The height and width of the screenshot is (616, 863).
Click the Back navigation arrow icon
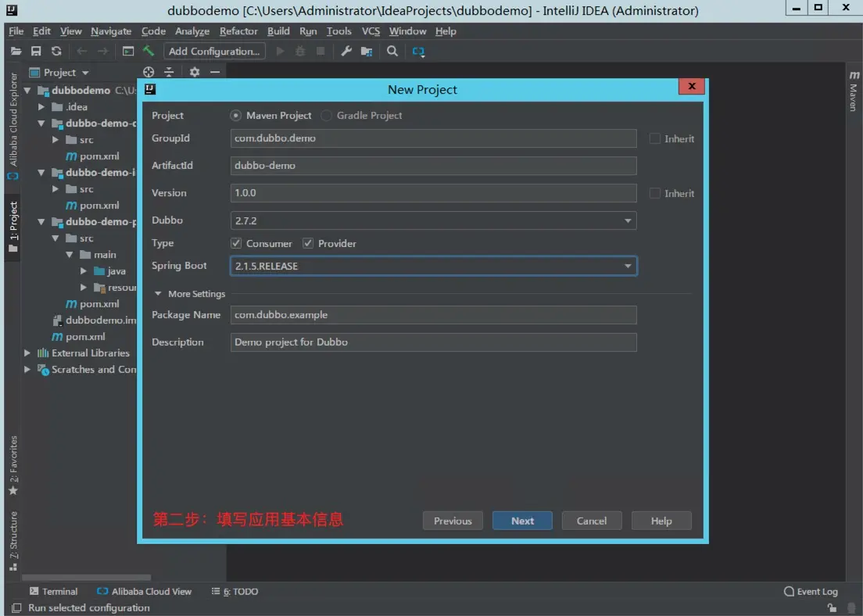pyautogui.click(x=82, y=51)
